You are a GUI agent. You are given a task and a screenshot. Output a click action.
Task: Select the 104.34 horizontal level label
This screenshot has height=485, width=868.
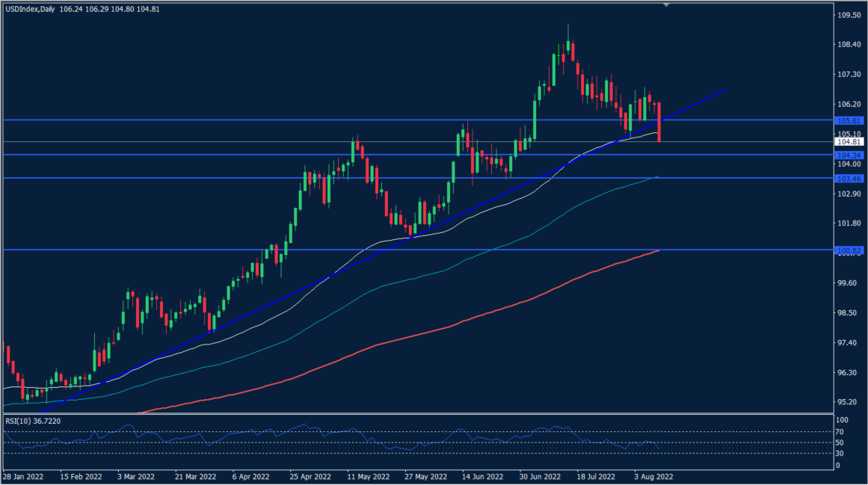pyautogui.click(x=849, y=155)
